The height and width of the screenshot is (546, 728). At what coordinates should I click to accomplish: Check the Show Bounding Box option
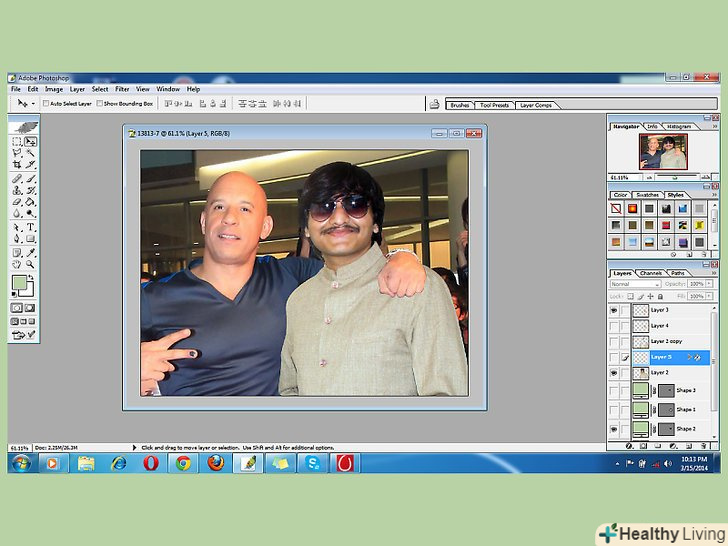point(101,103)
